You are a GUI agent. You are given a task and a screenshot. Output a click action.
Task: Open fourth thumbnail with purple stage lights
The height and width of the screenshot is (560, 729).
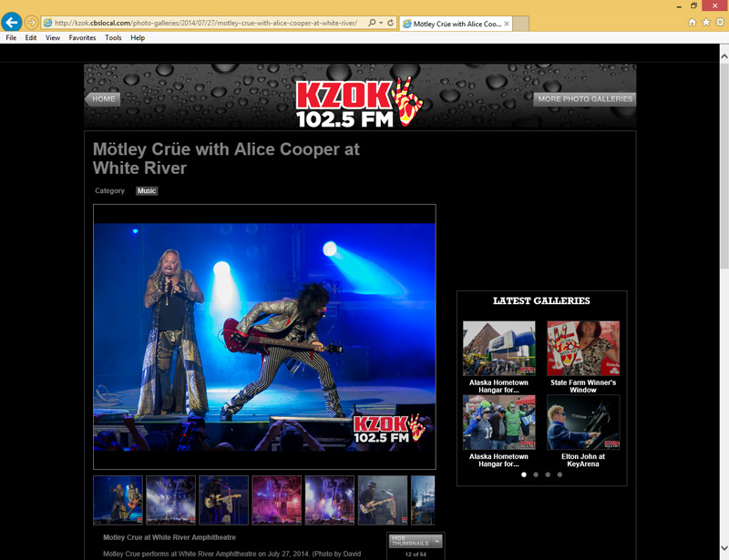(277, 500)
